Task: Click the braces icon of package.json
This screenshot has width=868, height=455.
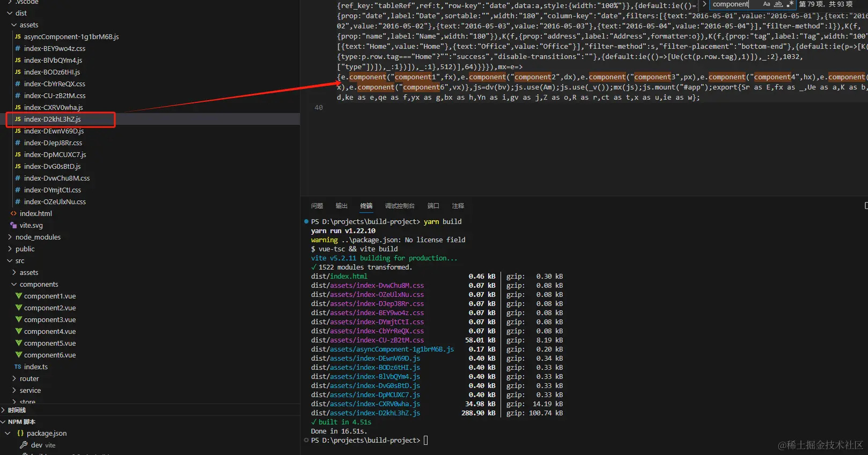Action: click(x=20, y=433)
